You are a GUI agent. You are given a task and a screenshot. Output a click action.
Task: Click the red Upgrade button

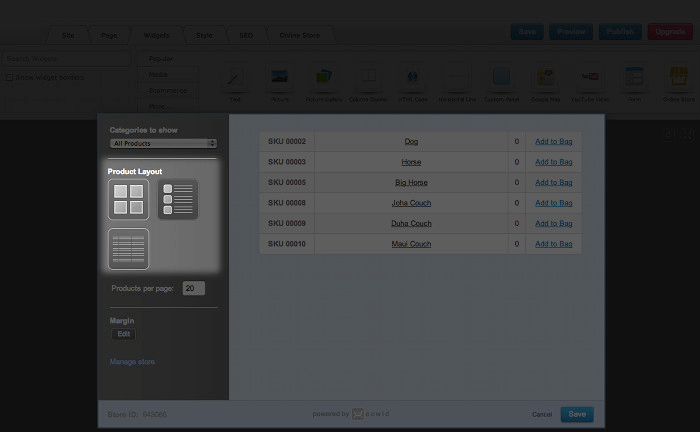[x=670, y=32]
